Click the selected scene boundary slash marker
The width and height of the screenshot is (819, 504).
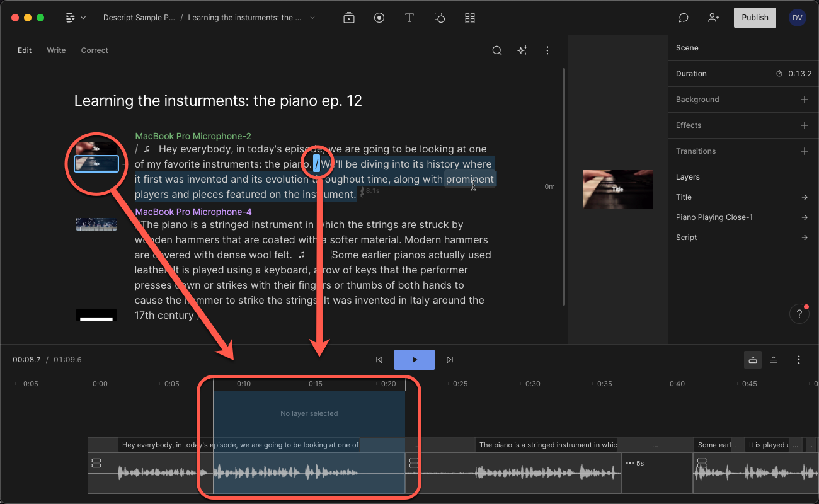click(x=317, y=164)
